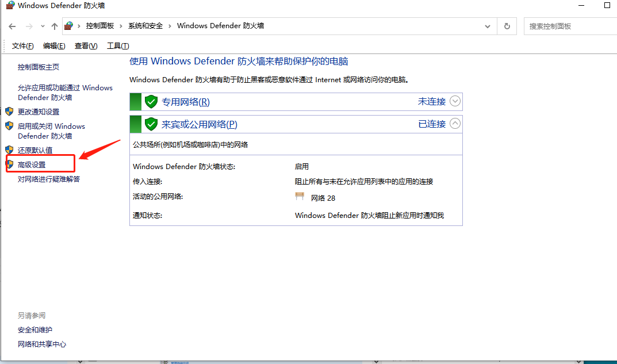617x364 pixels.
Task: Open the 文件(F) menu
Action: (22, 46)
